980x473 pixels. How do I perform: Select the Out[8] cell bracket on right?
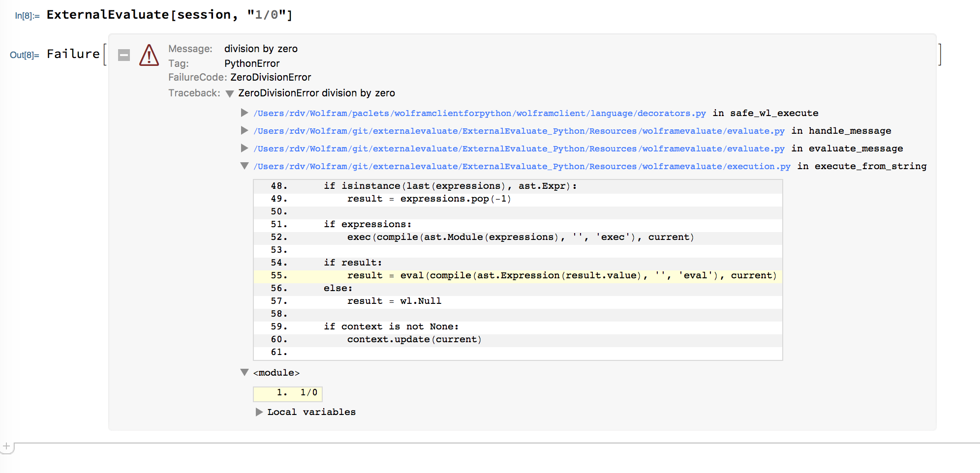[939, 54]
